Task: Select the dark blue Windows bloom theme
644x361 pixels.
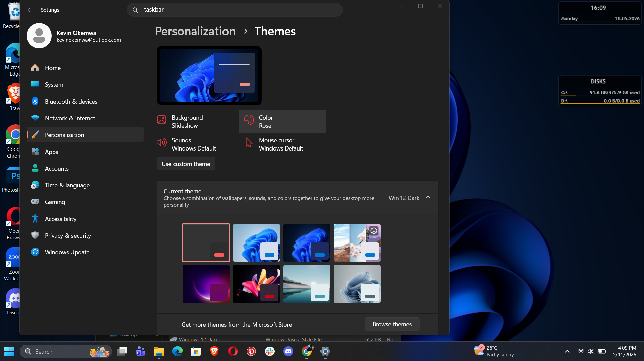Action: click(307, 243)
